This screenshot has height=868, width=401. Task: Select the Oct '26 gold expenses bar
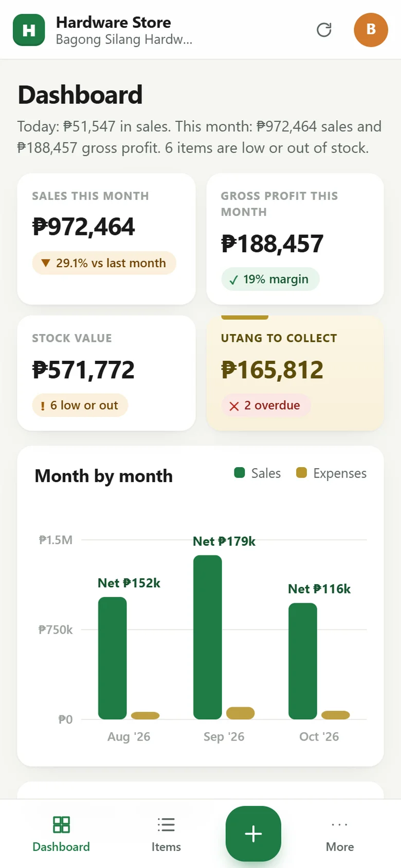tap(336, 715)
